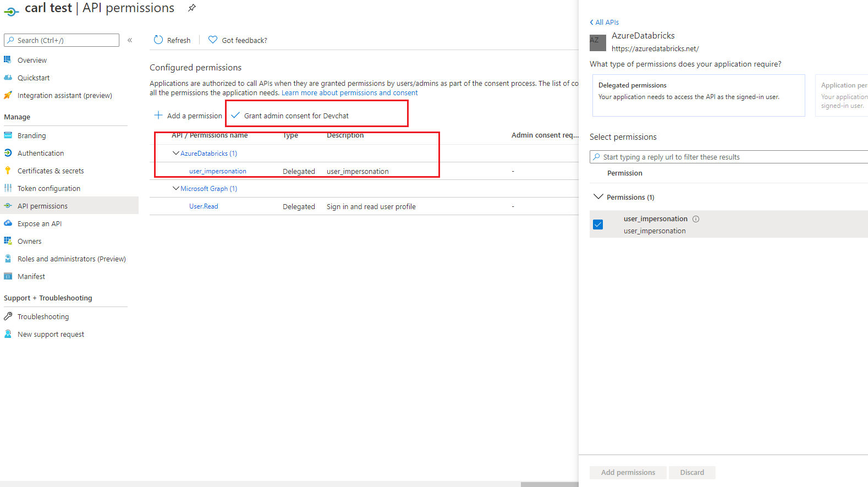868x487 pixels.
Task: Click the Token configuration bars icon
Action: (x=8, y=188)
